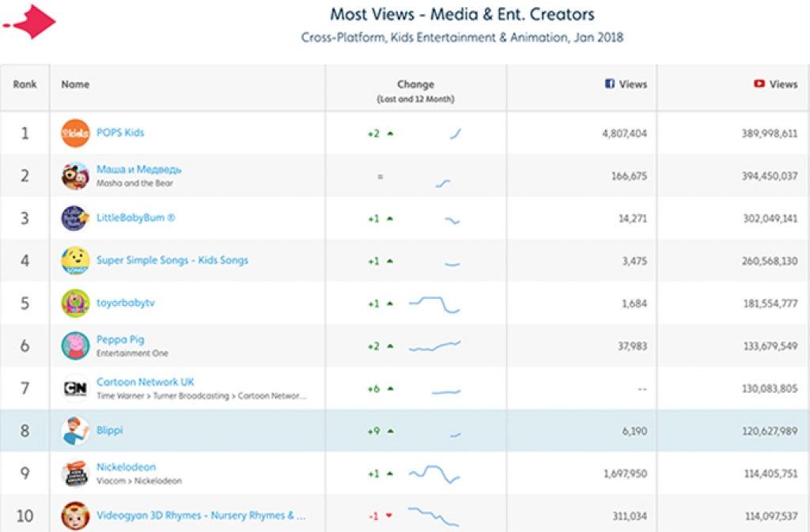Screen dimensions: 810x532
Task: Click the Peppa Pig avatar icon
Action: tap(75, 345)
